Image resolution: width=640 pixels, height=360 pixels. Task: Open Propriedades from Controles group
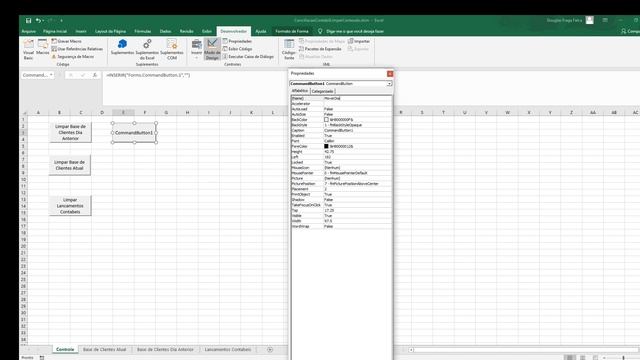[x=237, y=41]
